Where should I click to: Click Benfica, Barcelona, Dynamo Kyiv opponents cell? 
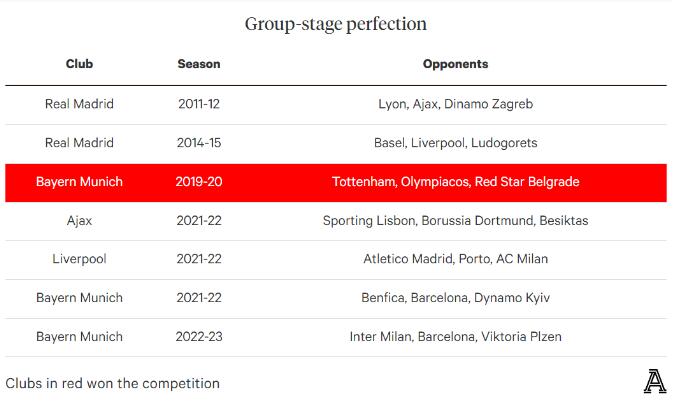tap(455, 298)
